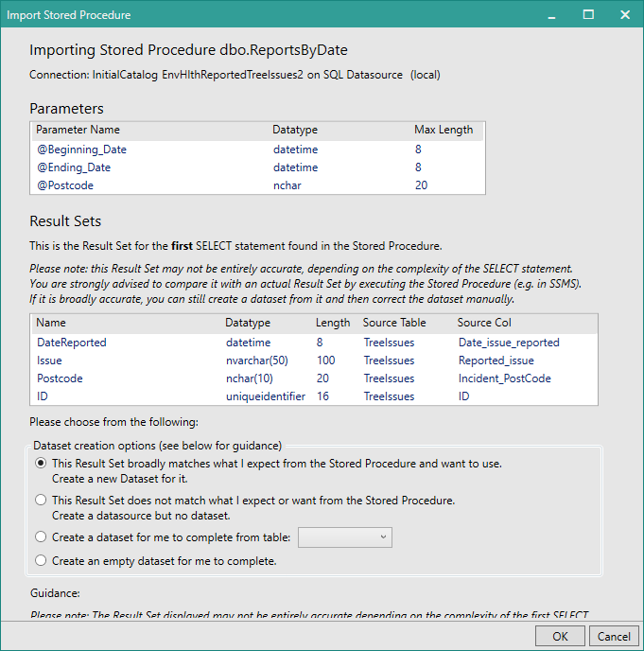This screenshot has height=651, width=644.
Task: Click the Source Table column header
Action: pyautogui.click(x=394, y=323)
